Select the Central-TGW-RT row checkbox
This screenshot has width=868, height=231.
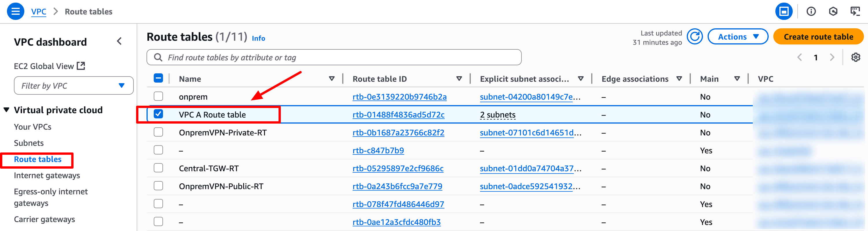(x=158, y=168)
